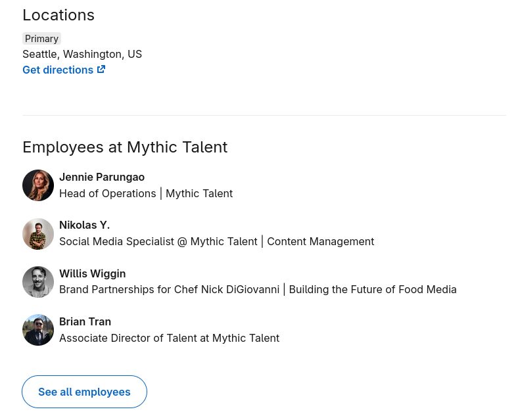
Task: Open Jennie Parungao's profile photo
Action: pos(38,185)
